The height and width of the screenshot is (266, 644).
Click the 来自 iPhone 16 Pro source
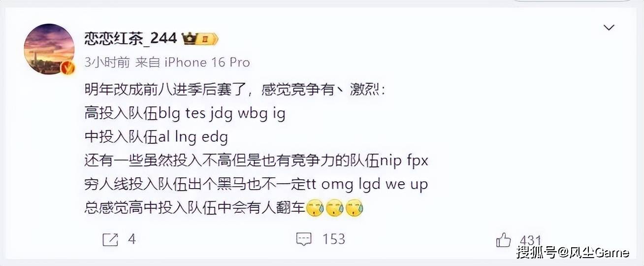(x=193, y=62)
